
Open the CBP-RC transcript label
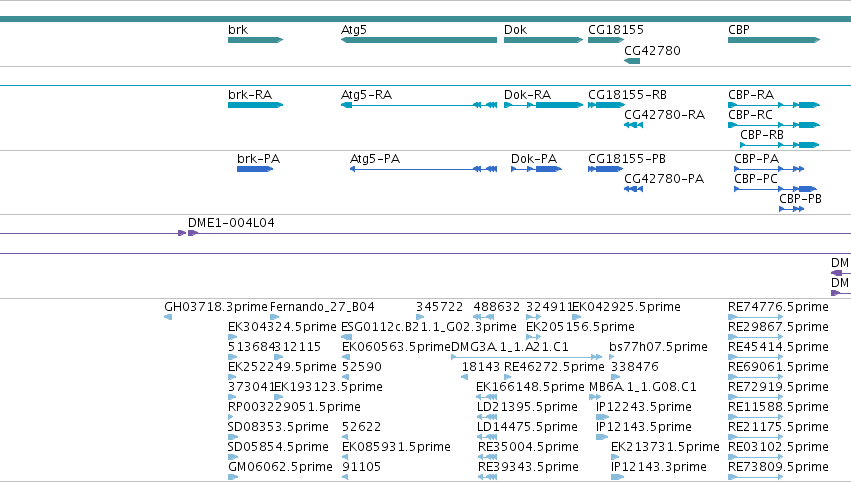(750, 115)
